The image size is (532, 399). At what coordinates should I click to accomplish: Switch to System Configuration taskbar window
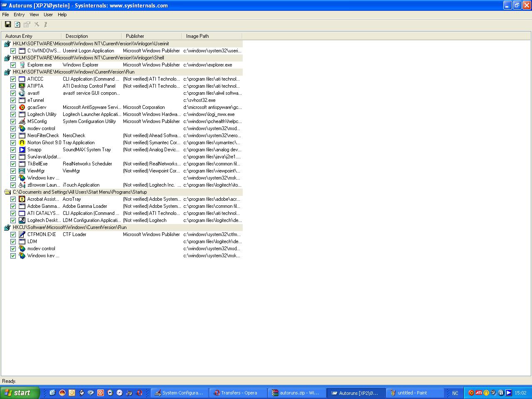(x=179, y=393)
